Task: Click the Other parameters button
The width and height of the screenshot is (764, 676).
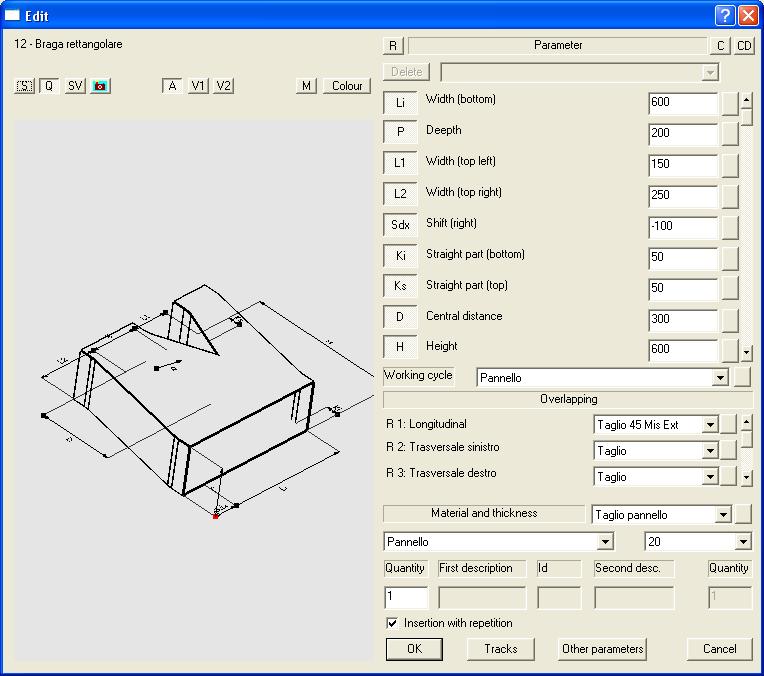Action: [x=603, y=649]
